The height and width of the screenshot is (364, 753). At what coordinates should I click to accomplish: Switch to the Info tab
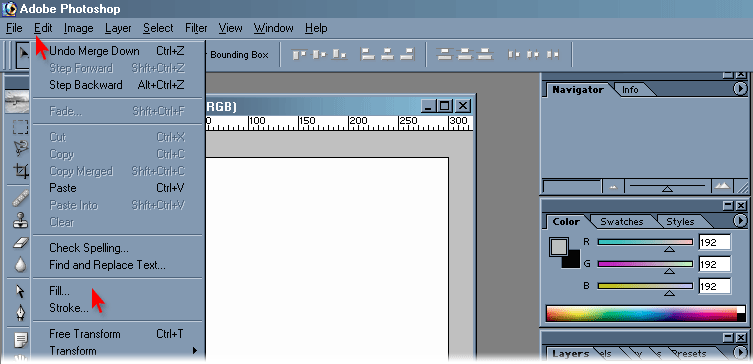coord(630,90)
